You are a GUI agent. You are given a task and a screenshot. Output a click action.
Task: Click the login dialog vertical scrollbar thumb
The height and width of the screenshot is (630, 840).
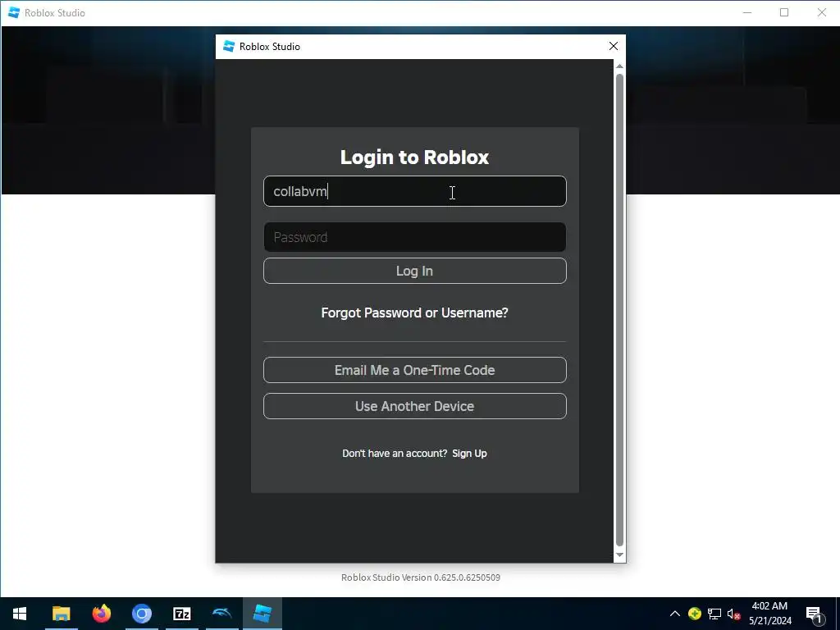620,310
